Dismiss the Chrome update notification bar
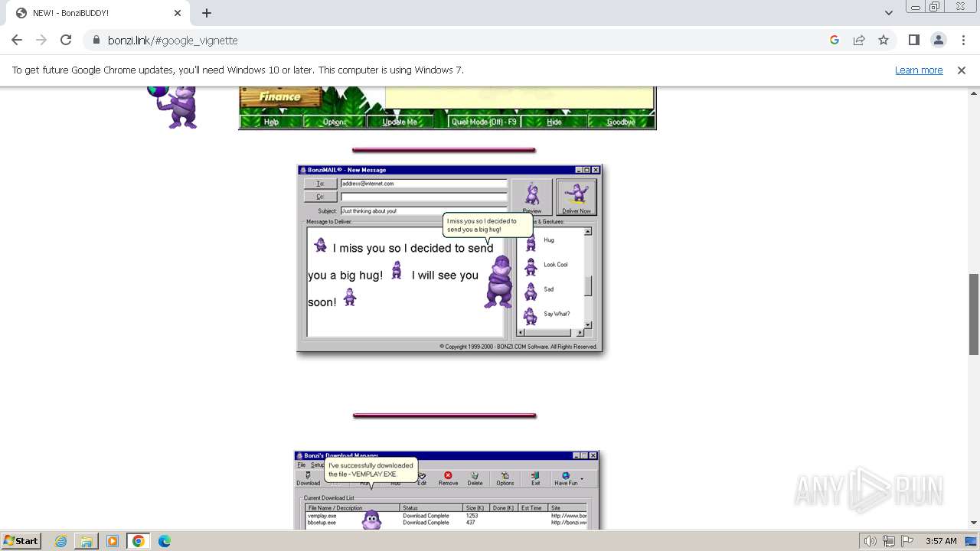The image size is (980, 551). pyautogui.click(x=962, y=70)
